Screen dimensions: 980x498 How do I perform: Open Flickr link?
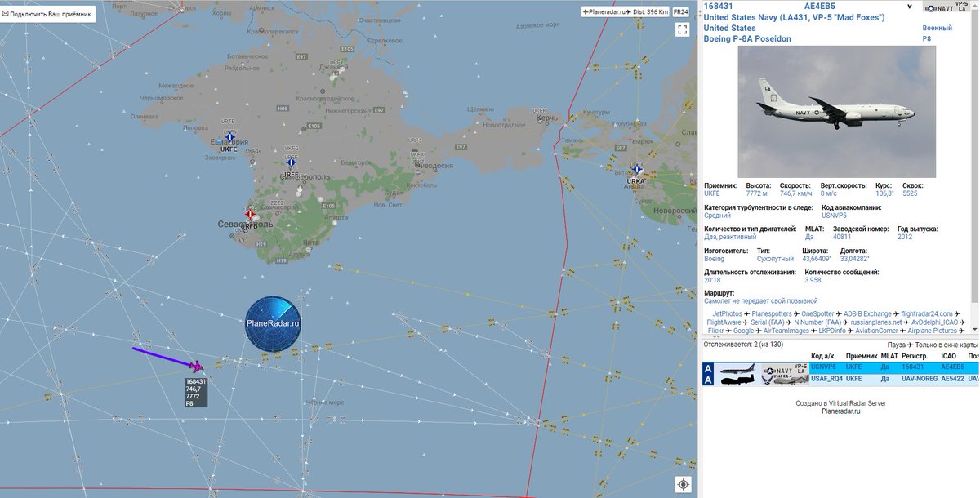click(x=715, y=331)
